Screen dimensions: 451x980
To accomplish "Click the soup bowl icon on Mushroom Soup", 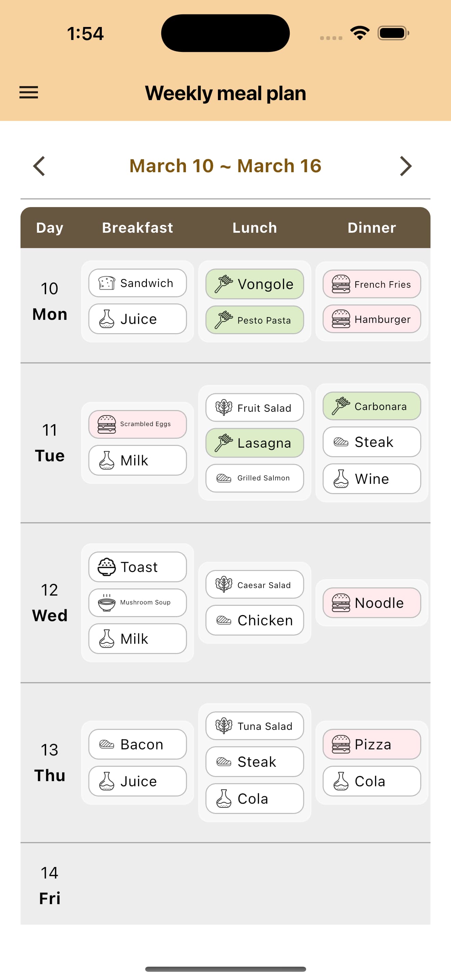I will [106, 602].
